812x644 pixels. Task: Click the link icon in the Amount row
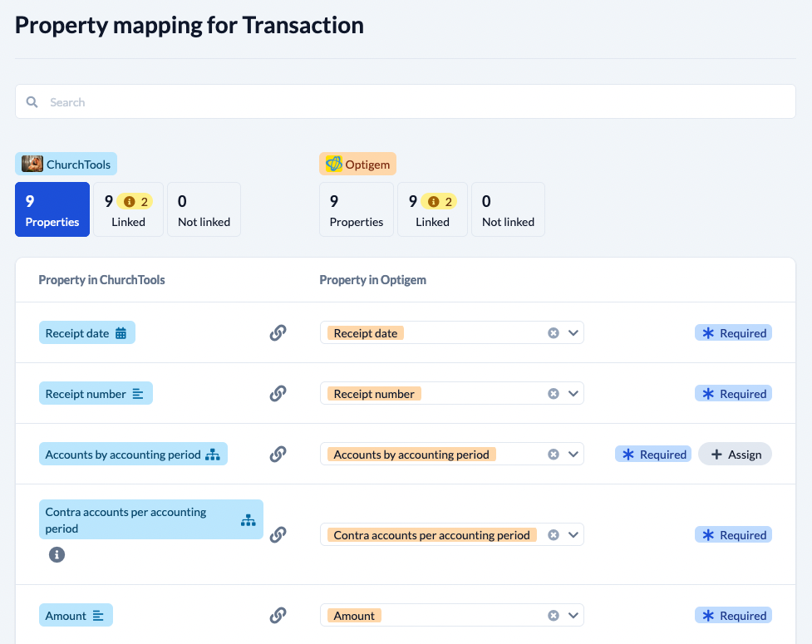[x=278, y=616]
